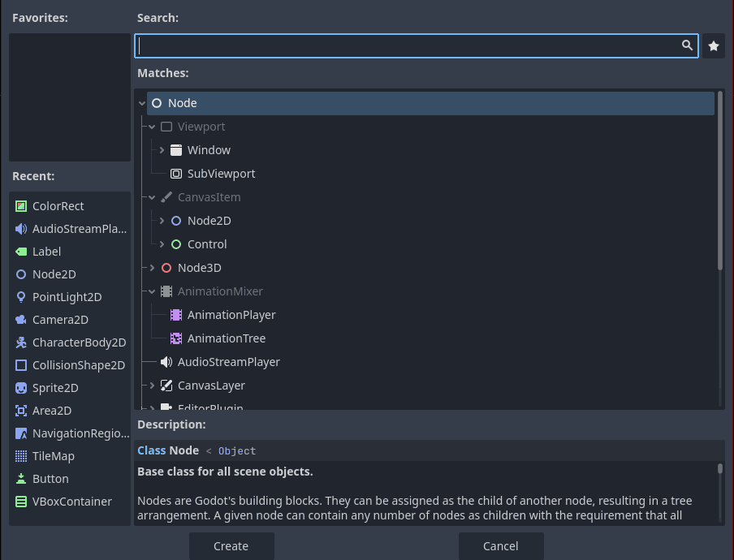Viewport: 734px width, 560px height.
Task: Expand the CanvasLayer branch
Action: pos(152,386)
